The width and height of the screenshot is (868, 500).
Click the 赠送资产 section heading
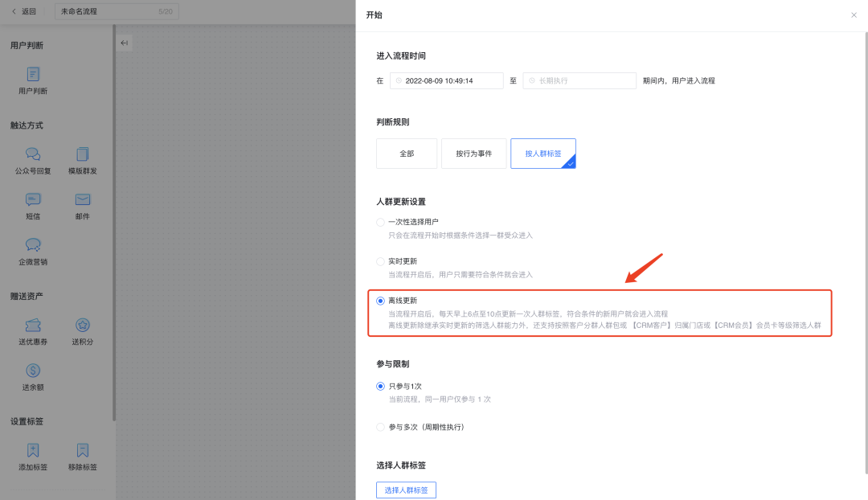pyautogui.click(x=27, y=297)
